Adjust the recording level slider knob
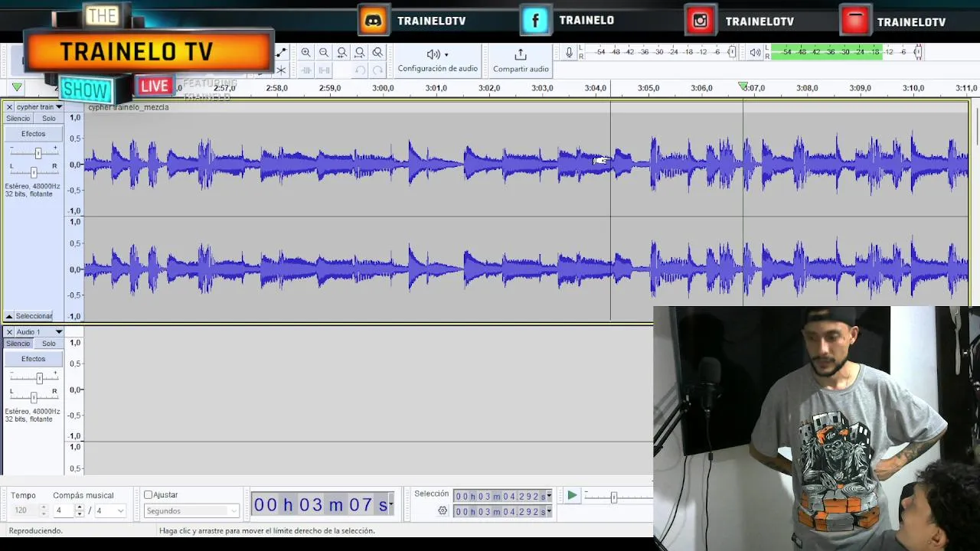980x551 pixels. 732,52
